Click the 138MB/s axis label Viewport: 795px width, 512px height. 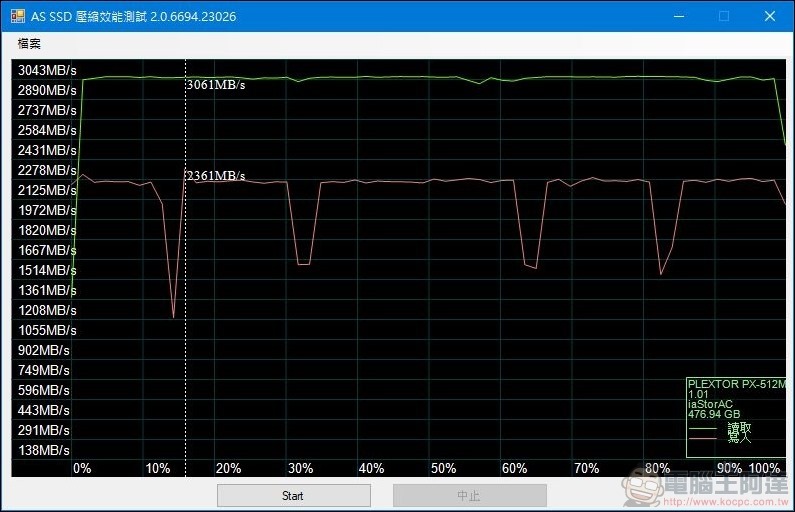coord(44,450)
